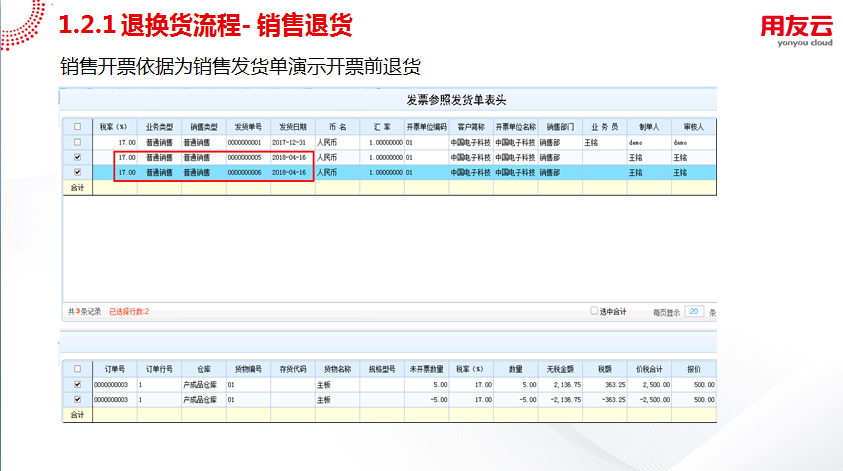Screen dimensions: 843x471
Task: Select the 2,500.00 price-tax total cell
Action: pyautogui.click(x=650, y=384)
